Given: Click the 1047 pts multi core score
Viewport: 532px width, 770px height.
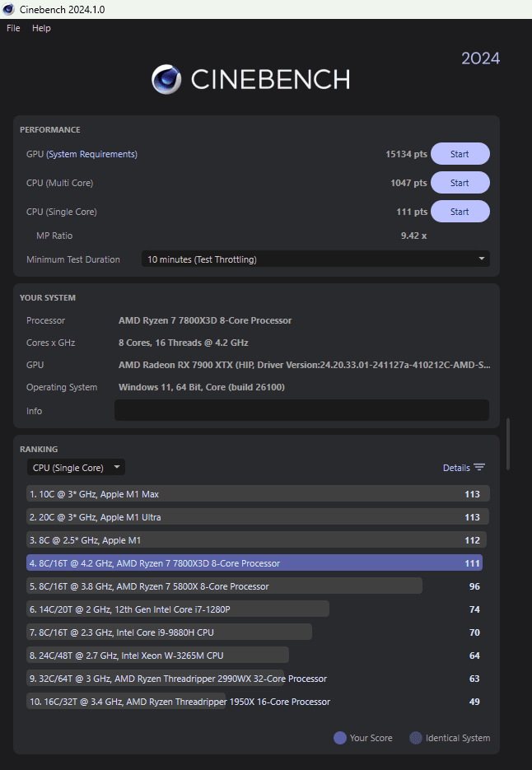Looking at the screenshot, I should (x=408, y=183).
